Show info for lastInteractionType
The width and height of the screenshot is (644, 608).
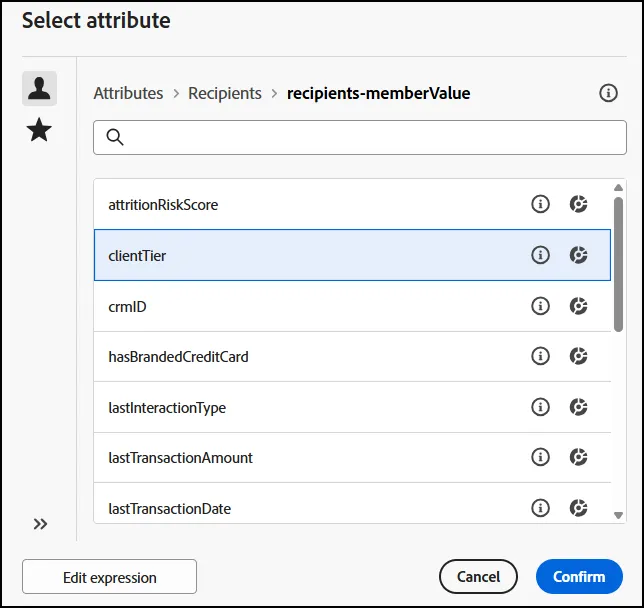(540, 407)
